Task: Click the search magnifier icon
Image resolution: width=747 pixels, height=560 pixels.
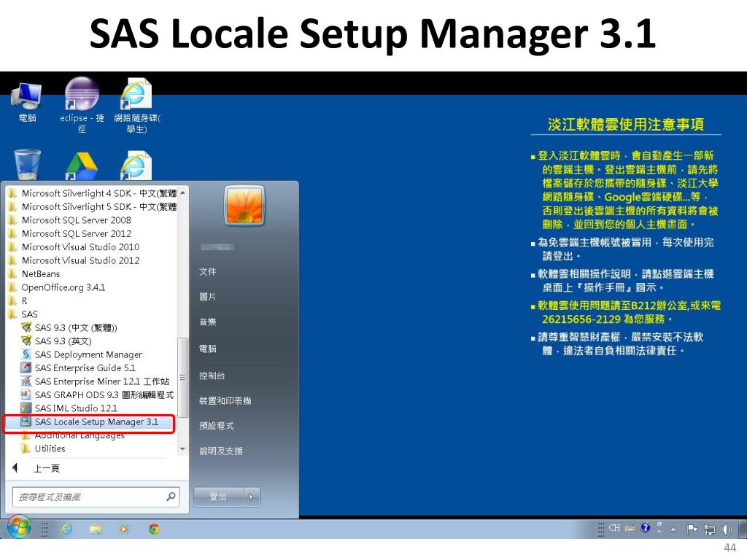Action: [171, 497]
